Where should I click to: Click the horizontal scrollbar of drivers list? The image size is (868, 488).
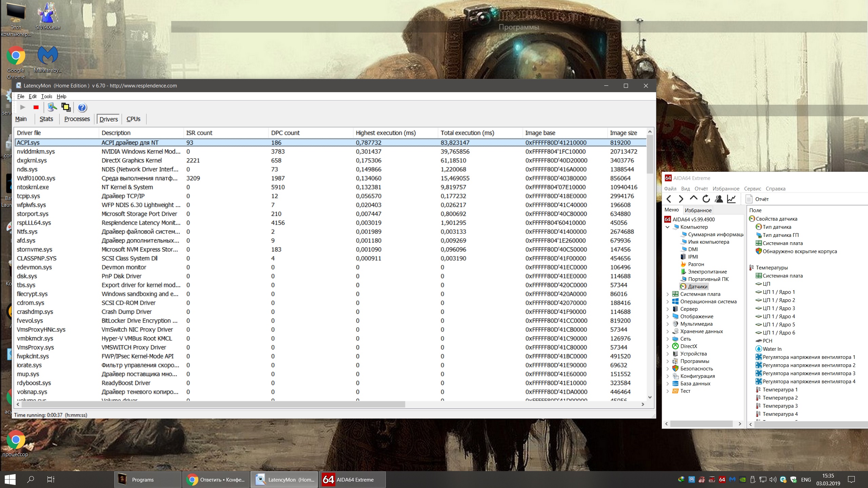(210, 404)
